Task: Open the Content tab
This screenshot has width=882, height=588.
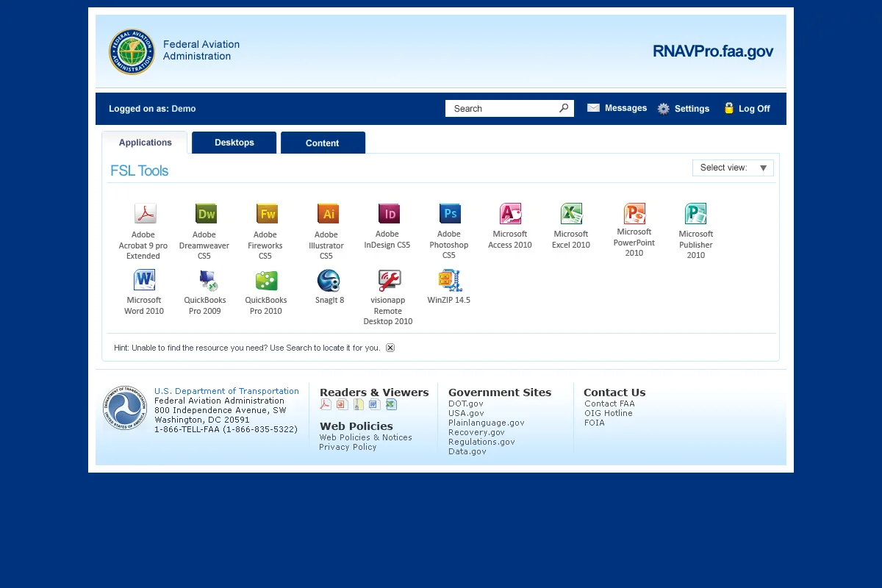Action: 323,143
